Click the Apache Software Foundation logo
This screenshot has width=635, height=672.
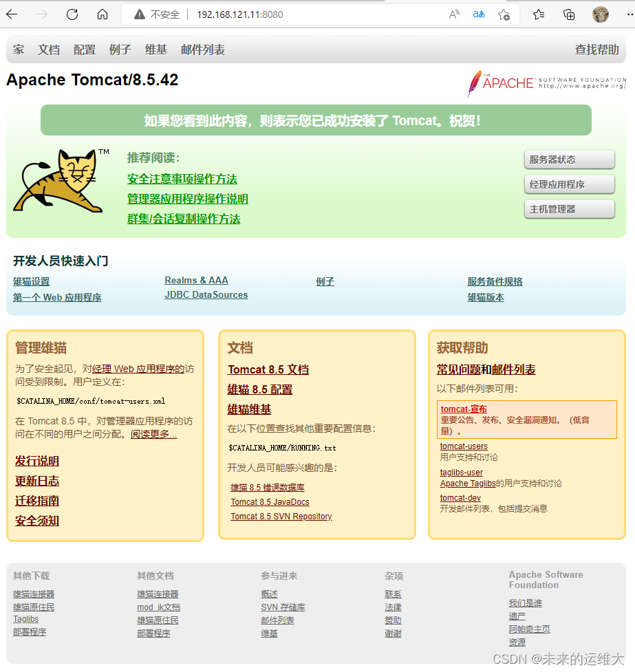[x=546, y=83]
